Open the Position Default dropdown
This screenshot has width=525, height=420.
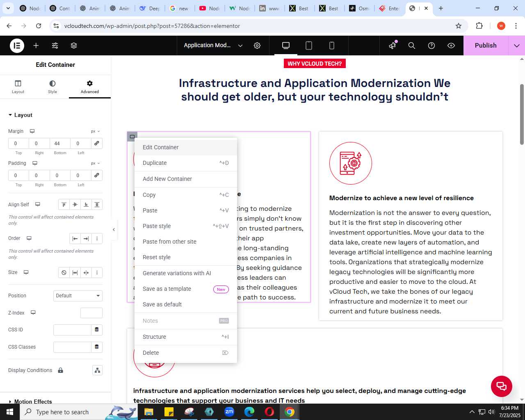pyautogui.click(x=78, y=296)
